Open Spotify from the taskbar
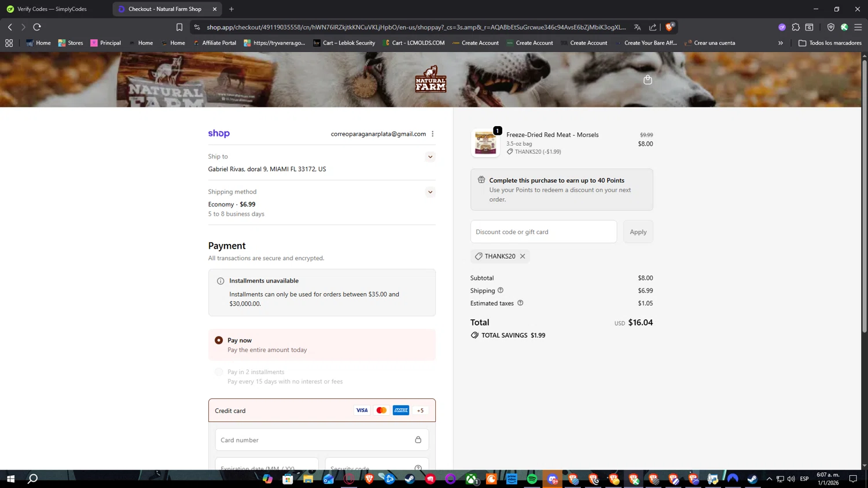This screenshot has width=868, height=488. (532, 479)
